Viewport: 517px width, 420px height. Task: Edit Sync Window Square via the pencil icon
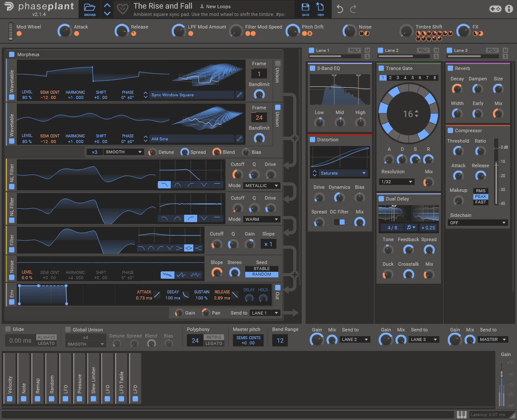240,95
